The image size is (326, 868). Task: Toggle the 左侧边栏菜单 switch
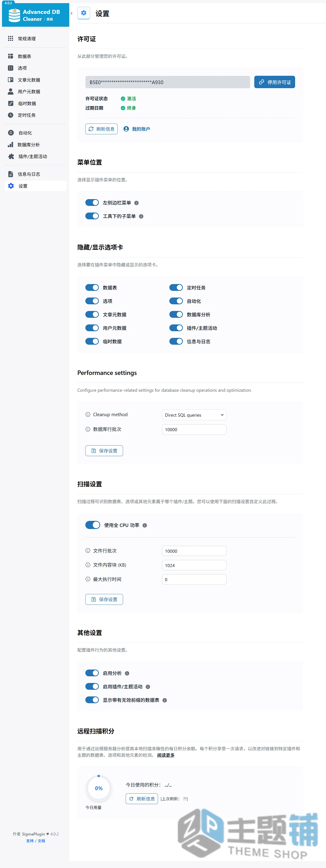click(92, 202)
